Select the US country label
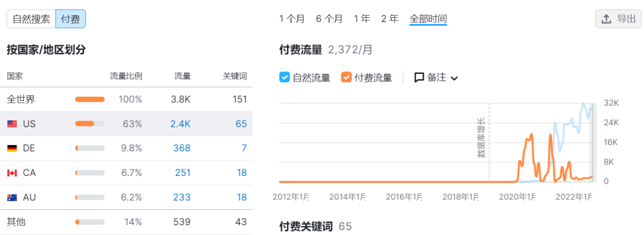The width and height of the screenshot is (644, 235). pyautogui.click(x=29, y=123)
